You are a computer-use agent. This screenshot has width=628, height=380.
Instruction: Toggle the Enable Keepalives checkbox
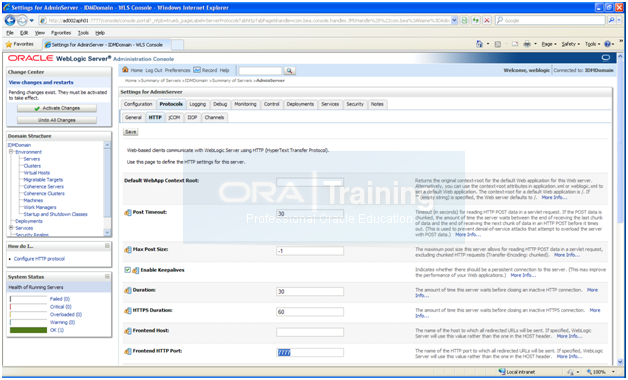[127, 270]
